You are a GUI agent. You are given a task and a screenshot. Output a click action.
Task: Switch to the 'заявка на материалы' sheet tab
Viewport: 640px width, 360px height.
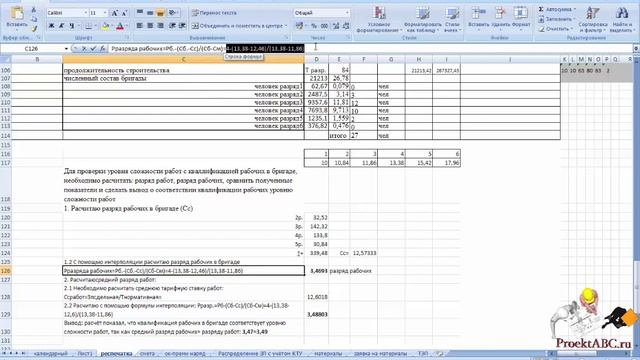pos(380,353)
